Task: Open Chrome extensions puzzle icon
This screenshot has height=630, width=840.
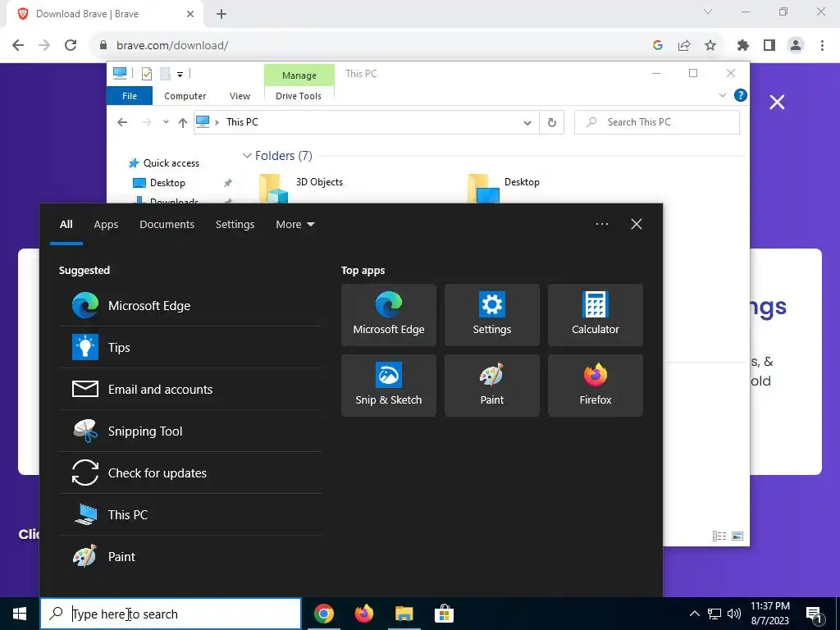Action: (x=743, y=46)
